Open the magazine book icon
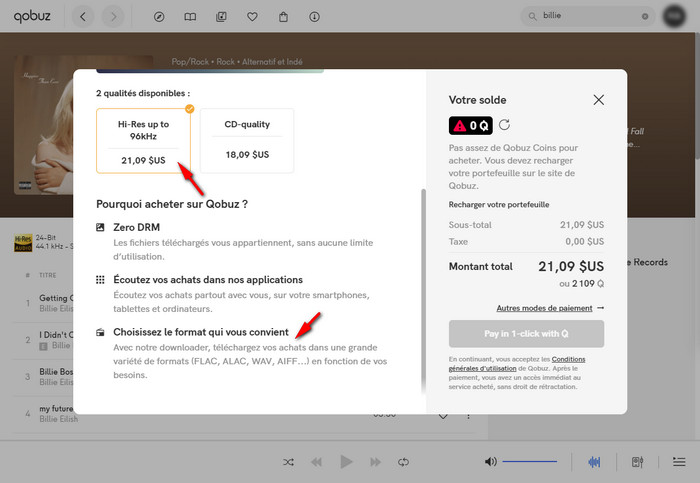The image size is (700, 483). click(190, 17)
